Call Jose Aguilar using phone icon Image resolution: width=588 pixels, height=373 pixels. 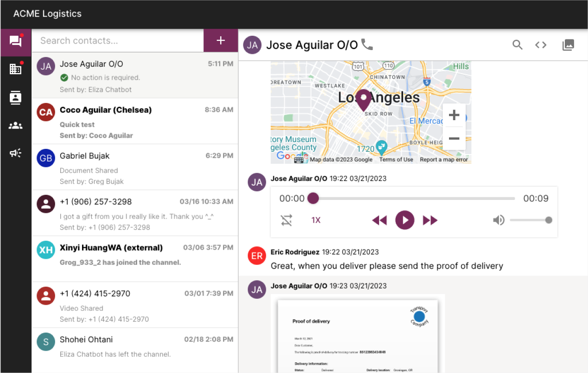click(x=367, y=45)
